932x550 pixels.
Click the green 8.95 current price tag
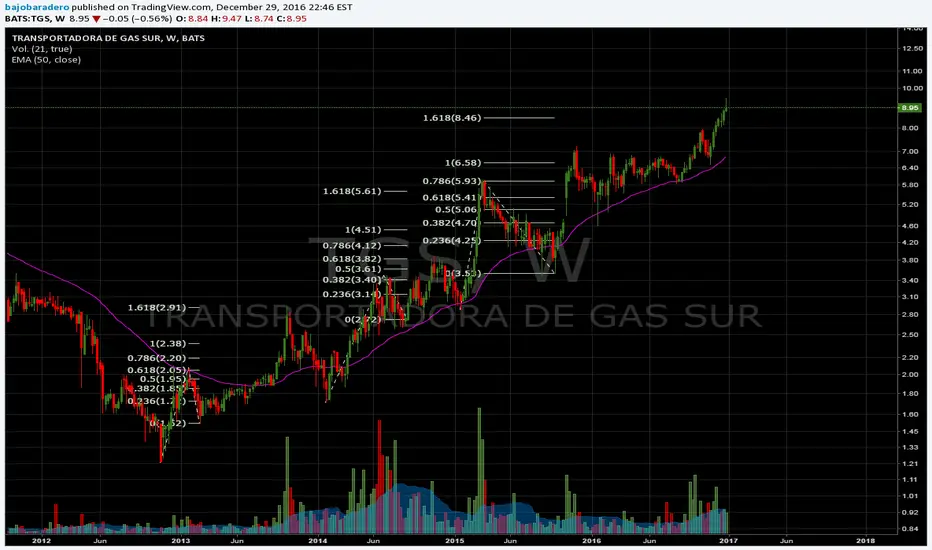click(910, 108)
